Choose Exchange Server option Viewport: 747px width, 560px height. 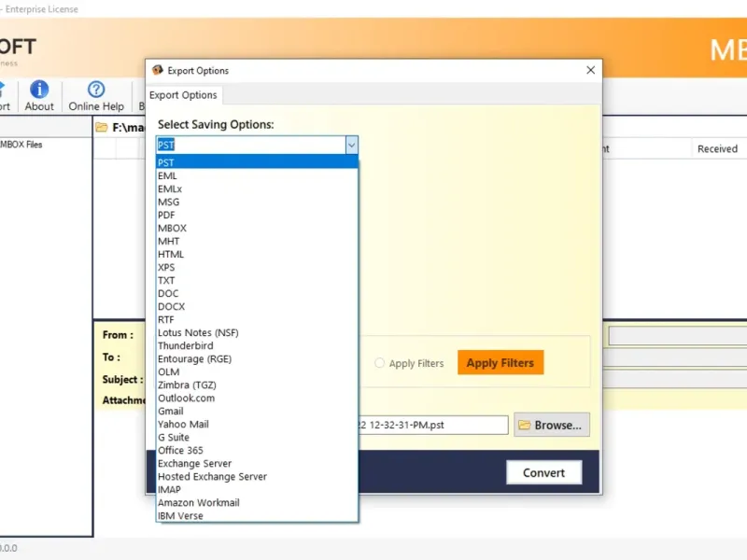pos(257,463)
